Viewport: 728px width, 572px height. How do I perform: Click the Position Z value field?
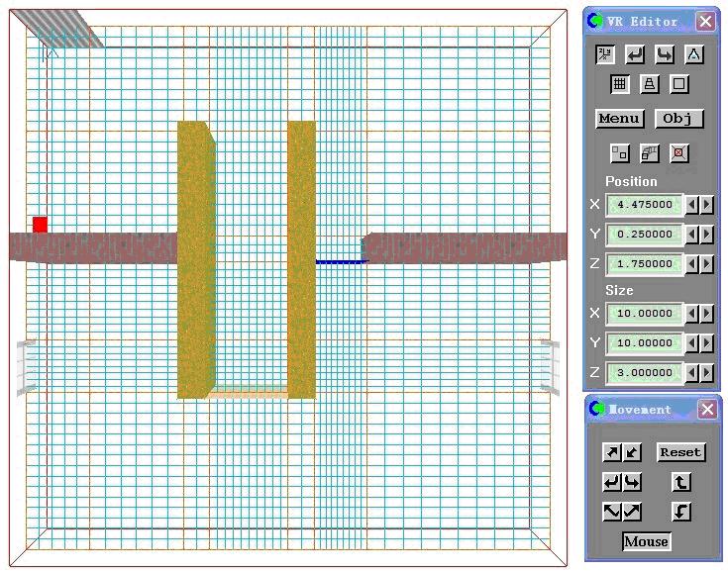(645, 264)
